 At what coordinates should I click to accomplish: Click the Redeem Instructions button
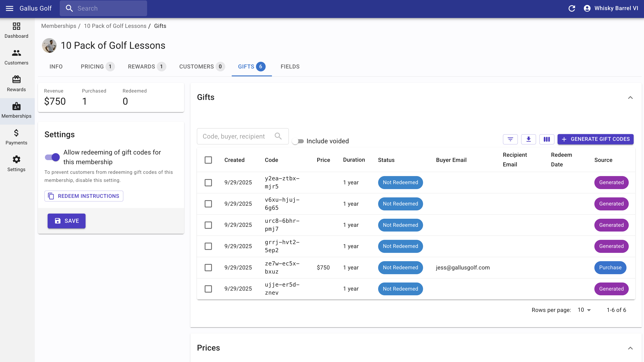click(84, 196)
